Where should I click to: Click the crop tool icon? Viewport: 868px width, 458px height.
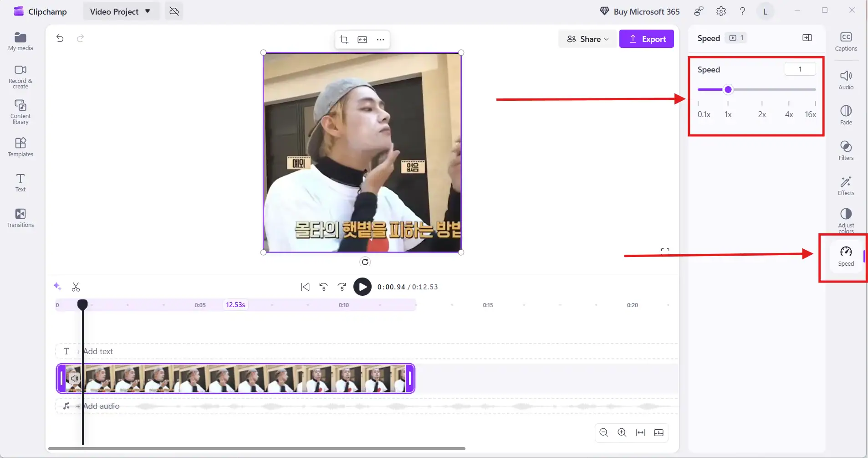[x=344, y=40]
